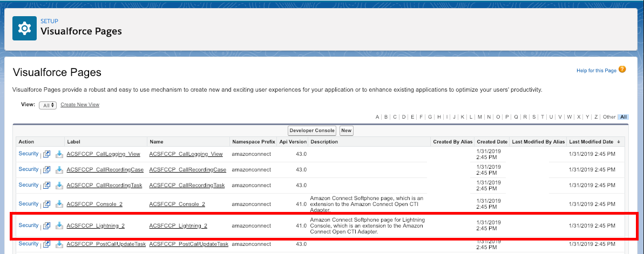The image size is (644, 254).
Task: Sort by Namespace Prefix column header
Action: pos(253,142)
